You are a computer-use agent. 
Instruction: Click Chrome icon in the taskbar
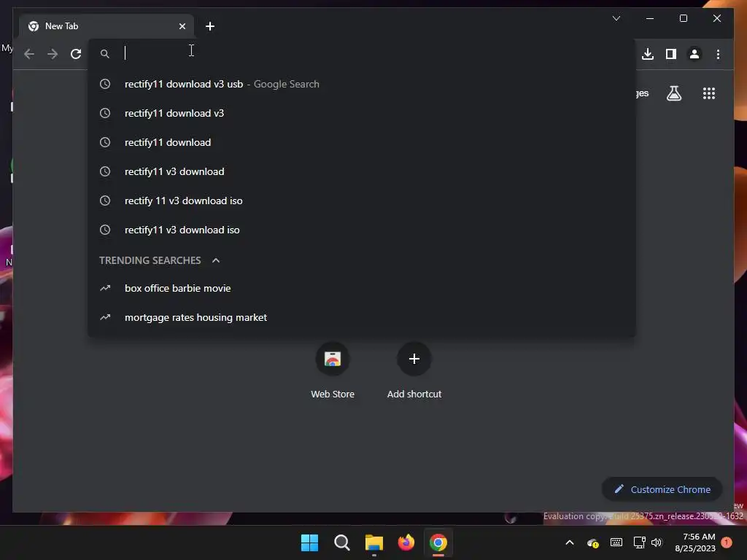pyautogui.click(x=438, y=542)
